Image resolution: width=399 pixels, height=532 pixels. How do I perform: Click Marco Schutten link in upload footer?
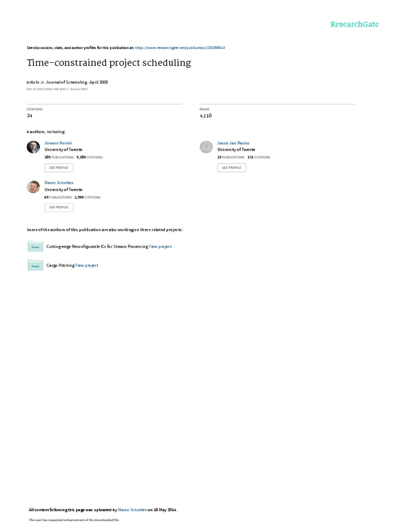coord(132,510)
